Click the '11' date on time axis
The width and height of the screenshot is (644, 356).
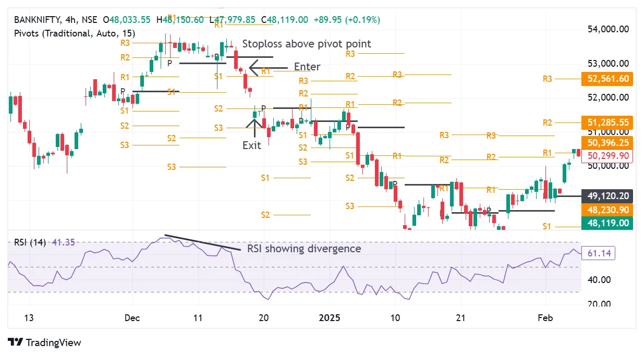(x=198, y=318)
